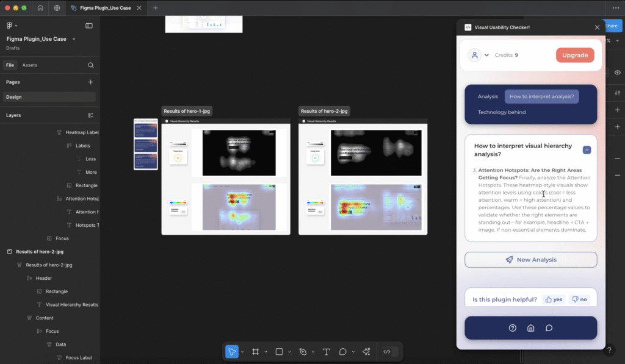This screenshot has height=364, width=625.
Task: Toggle Dev Mode code switch
Action: point(390,352)
